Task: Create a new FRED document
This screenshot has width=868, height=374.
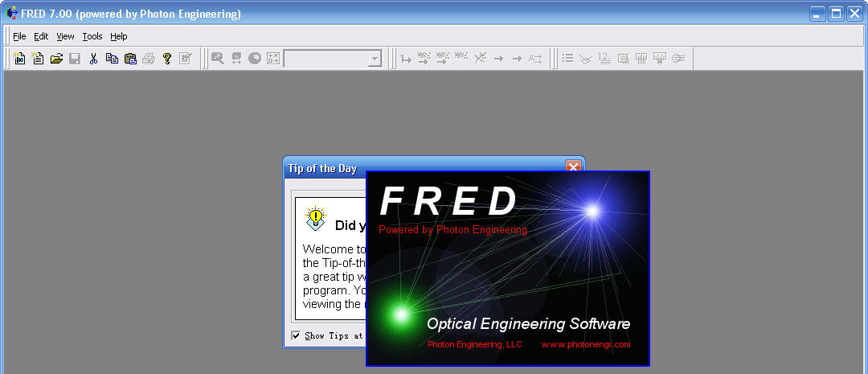Action: (x=19, y=58)
